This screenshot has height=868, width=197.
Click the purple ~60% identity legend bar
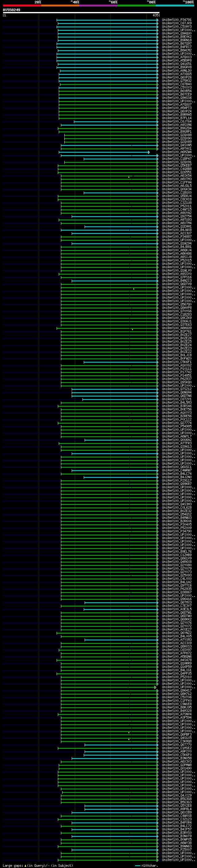coord(99,6)
